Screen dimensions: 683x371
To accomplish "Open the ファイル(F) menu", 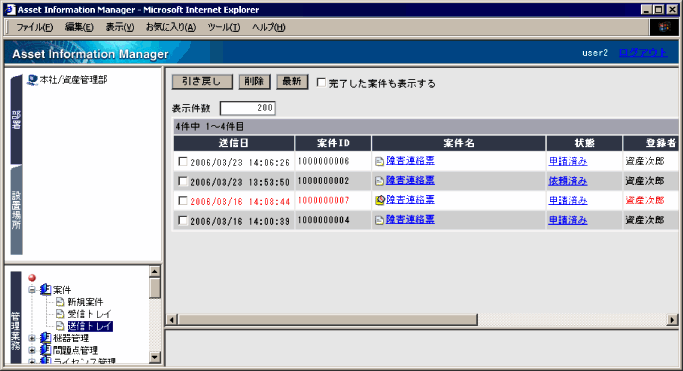I will [34, 27].
